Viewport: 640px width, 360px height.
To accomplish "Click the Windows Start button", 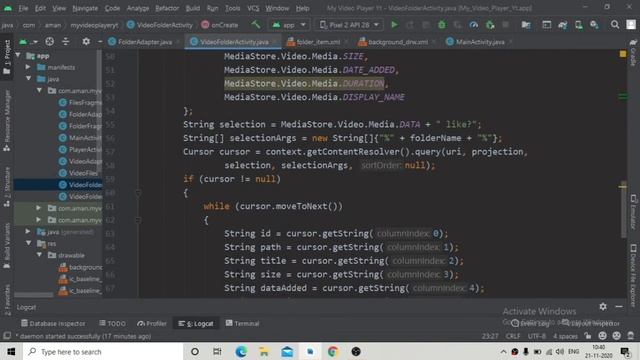I will click(11, 351).
